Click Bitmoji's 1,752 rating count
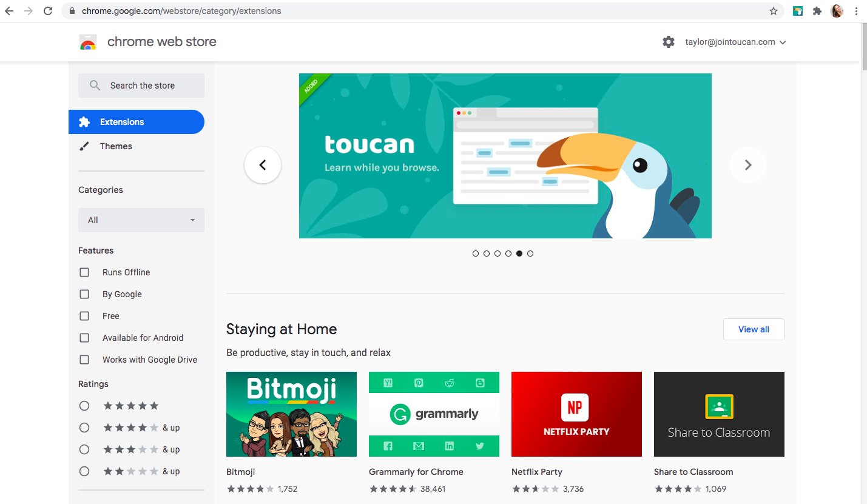Viewport: 867px width, 504px height. 288,489
